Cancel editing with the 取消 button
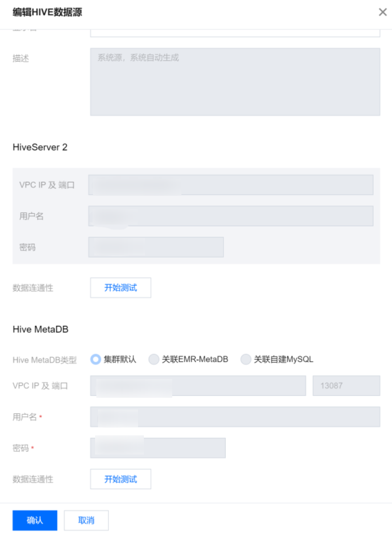Image resolution: width=392 pixels, height=533 pixels. pos(86,520)
